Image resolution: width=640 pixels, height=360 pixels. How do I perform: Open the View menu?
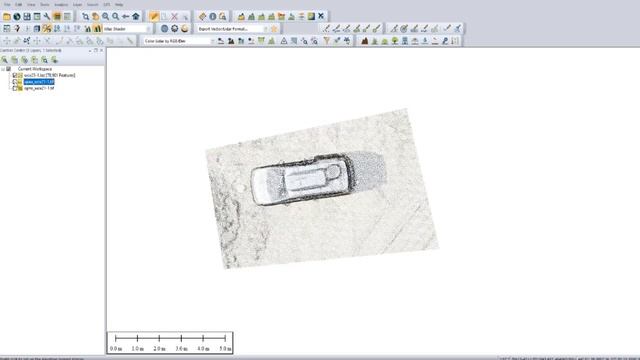31,4
